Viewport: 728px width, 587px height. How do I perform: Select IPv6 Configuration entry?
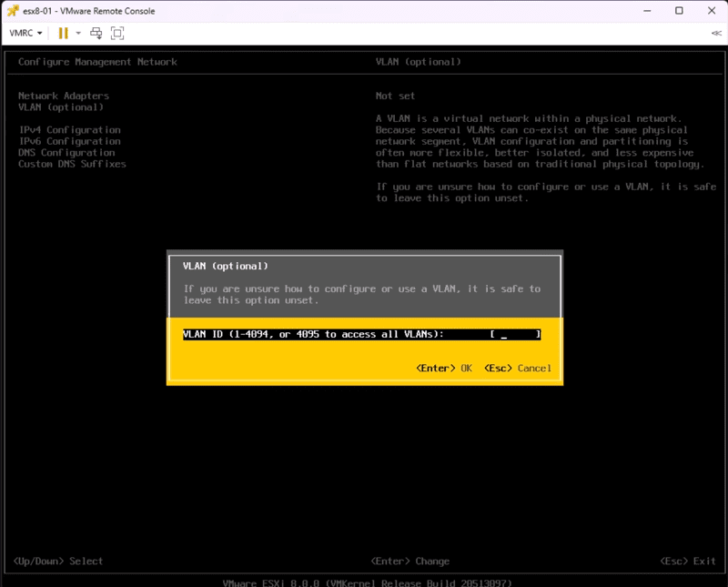[x=70, y=141]
